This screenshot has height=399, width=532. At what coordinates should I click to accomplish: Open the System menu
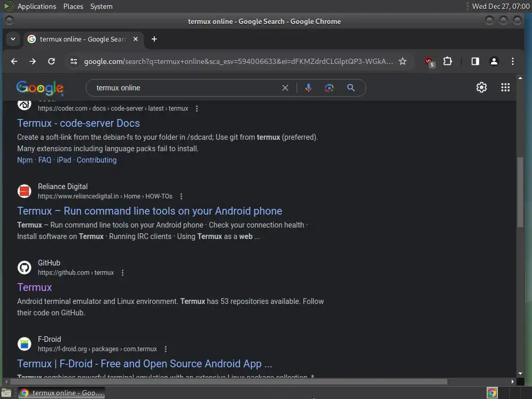tap(101, 6)
